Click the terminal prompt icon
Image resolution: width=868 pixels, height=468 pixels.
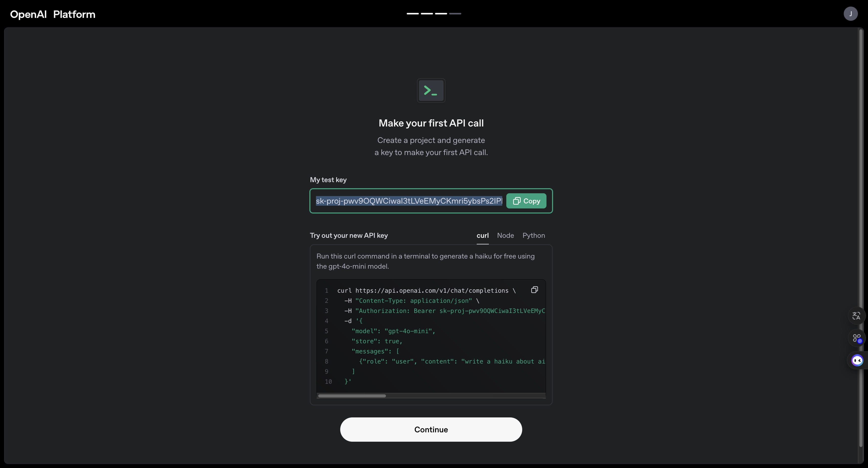pos(431,90)
